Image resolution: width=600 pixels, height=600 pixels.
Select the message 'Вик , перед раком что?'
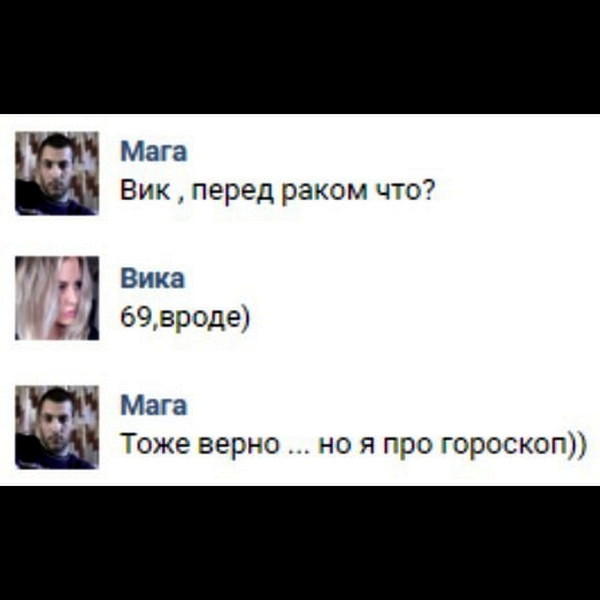tap(277, 191)
